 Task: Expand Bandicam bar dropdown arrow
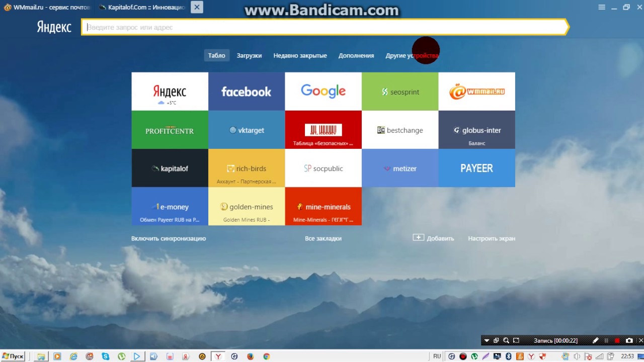(487, 340)
